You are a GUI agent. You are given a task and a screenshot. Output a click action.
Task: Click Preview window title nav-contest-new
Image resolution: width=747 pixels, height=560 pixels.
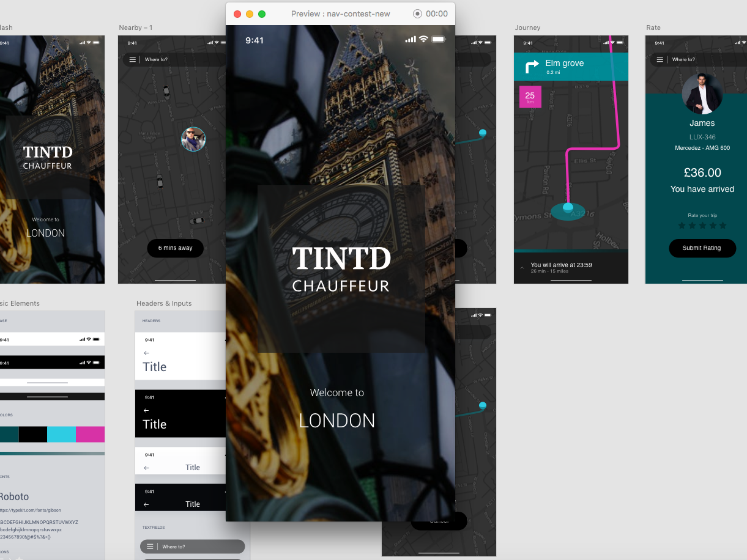click(x=341, y=13)
